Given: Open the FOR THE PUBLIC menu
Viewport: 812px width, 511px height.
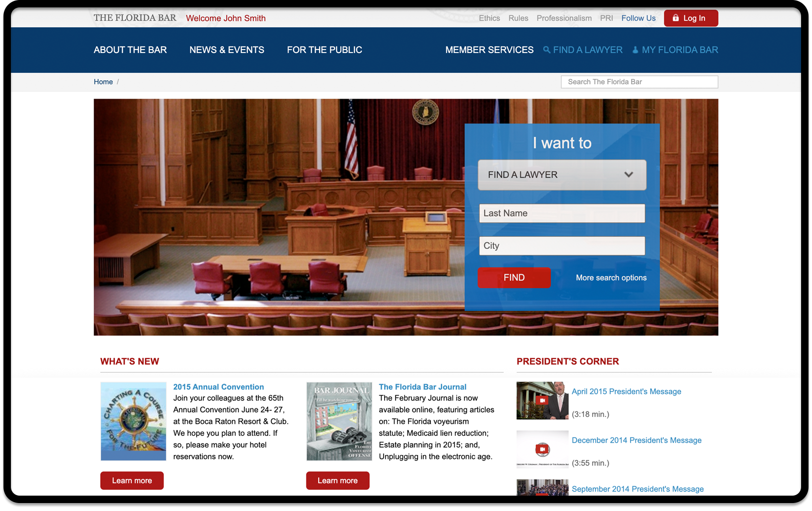Looking at the screenshot, I should pyautogui.click(x=324, y=50).
